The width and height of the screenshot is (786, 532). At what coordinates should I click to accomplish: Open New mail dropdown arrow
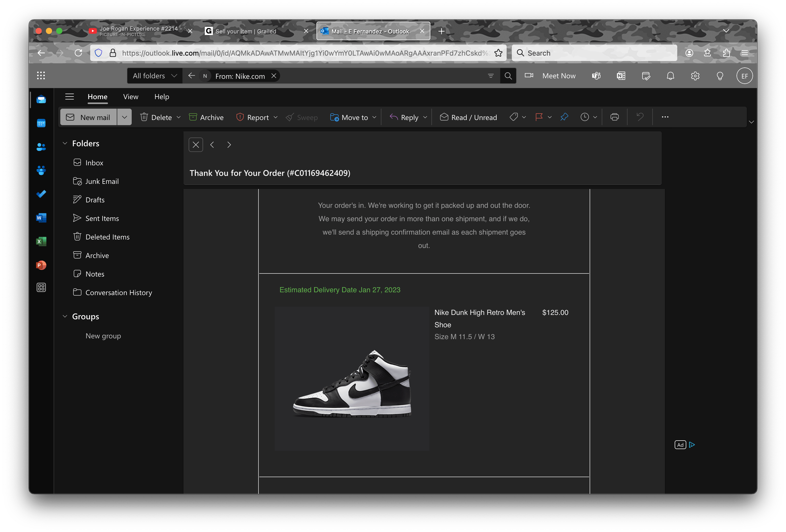[x=124, y=117]
